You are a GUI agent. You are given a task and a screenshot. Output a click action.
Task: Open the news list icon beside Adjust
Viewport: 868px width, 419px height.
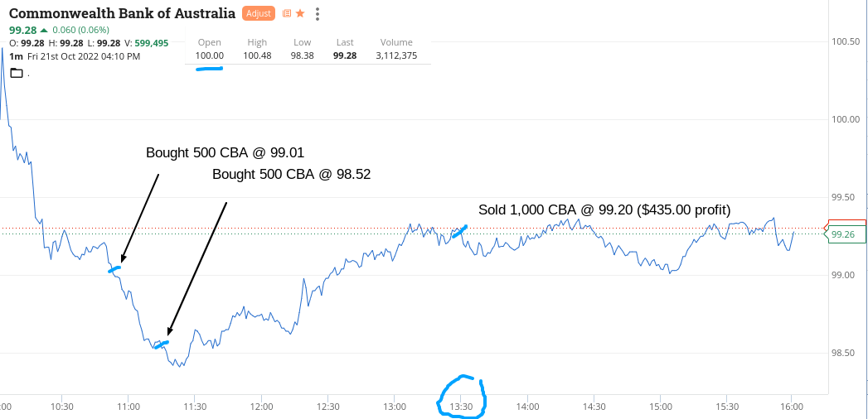[x=287, y=13]
